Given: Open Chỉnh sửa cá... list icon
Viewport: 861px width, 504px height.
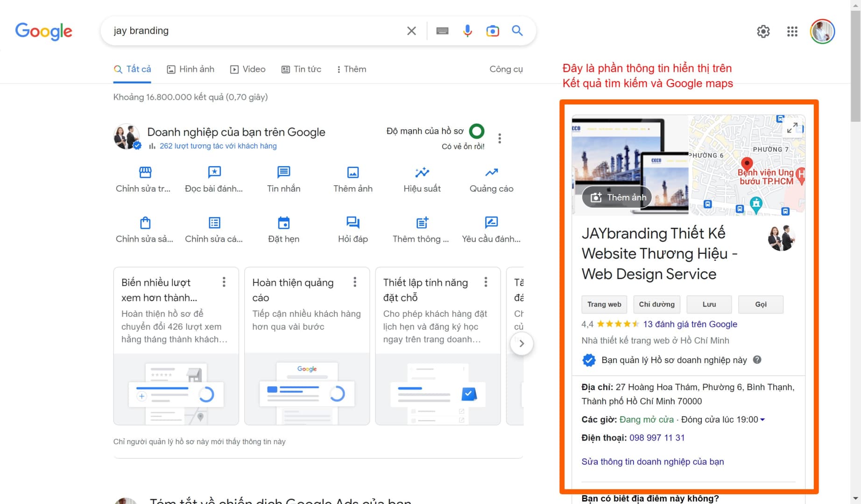Looking at the screenshot, I should (x=214, y=223).
